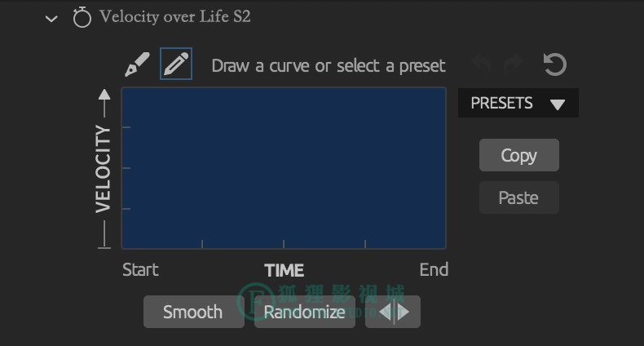Image resolution: width=644 pixels, height=346 pixels.
Task: Click the vertical VELOCITY axis label
Action: coord(103,169)
